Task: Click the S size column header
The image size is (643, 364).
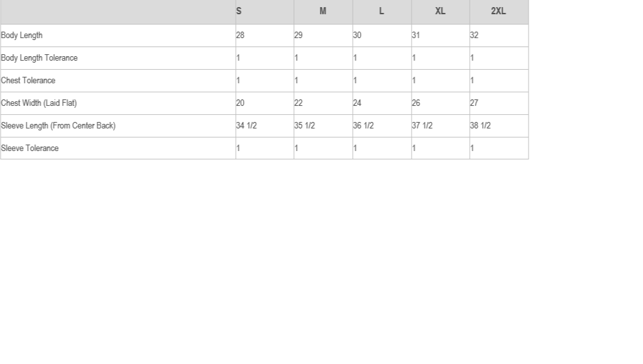Action: pos(239,11)
